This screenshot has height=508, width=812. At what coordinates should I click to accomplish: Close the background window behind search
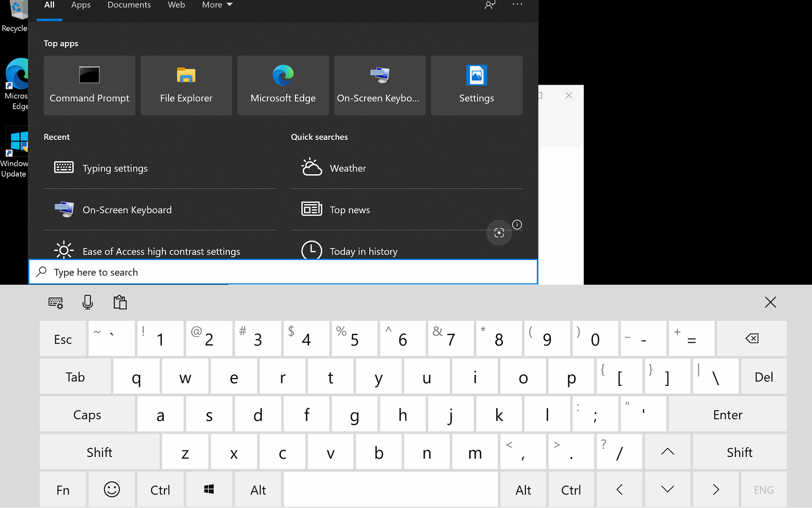click(569, 95)
